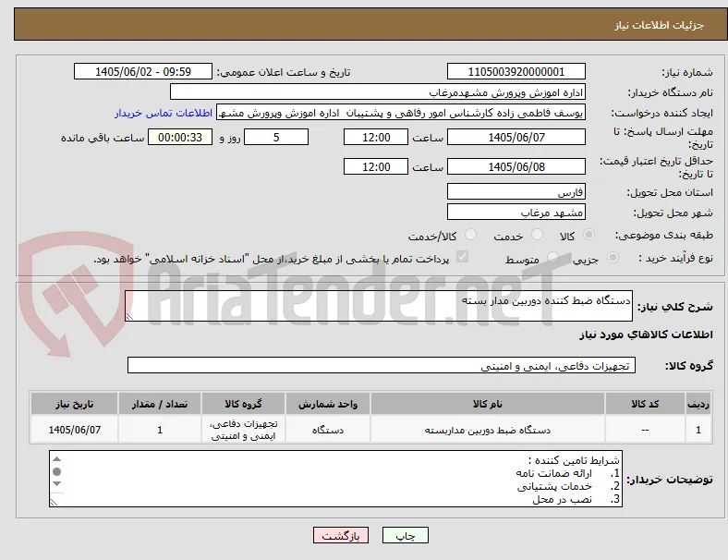Click the date cell 1405/06/07 in table
The image size is (728, 560).
[74, 430]
